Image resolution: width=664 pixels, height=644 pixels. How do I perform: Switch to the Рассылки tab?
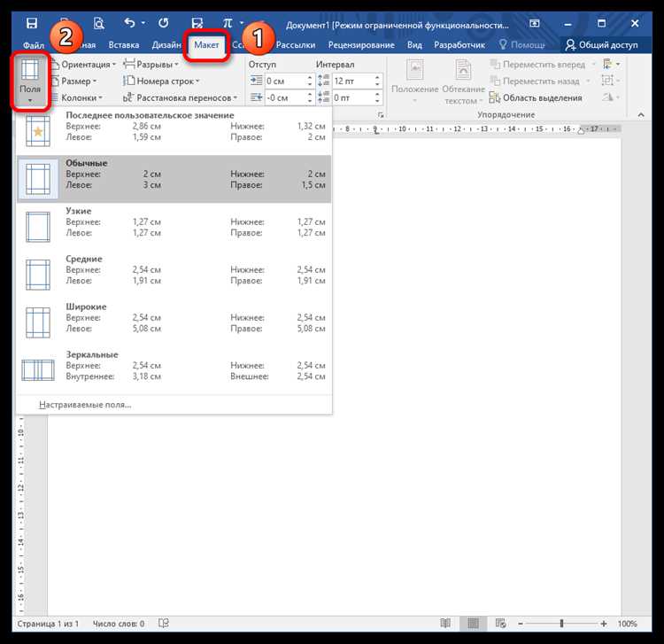296,45
